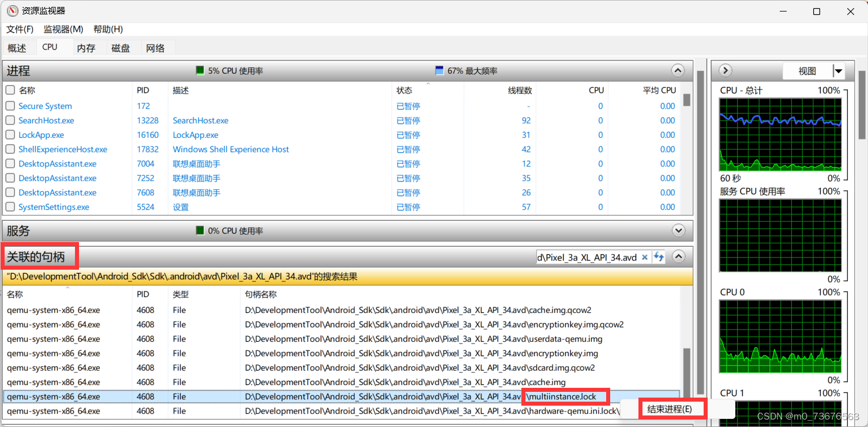Viewport: 868px width, 427px height.
Task: Click the CPU - 总计 graph
Action: click(x=780, y=135)
